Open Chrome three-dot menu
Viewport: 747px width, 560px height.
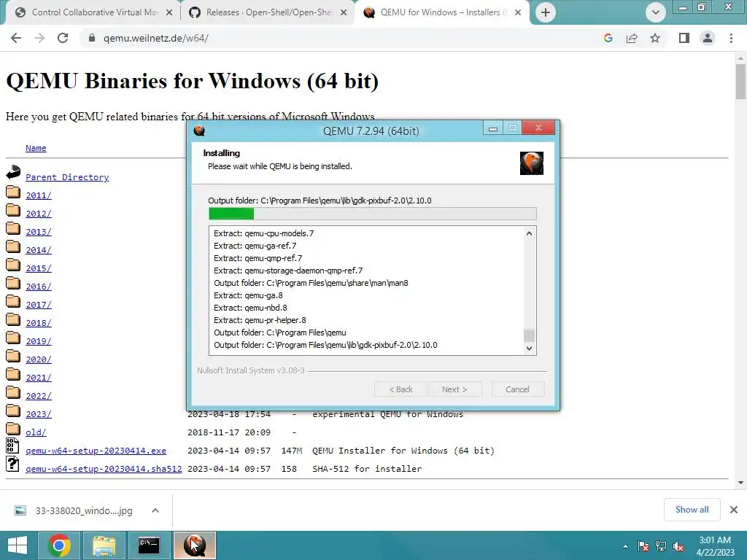(x=731, y=38)
